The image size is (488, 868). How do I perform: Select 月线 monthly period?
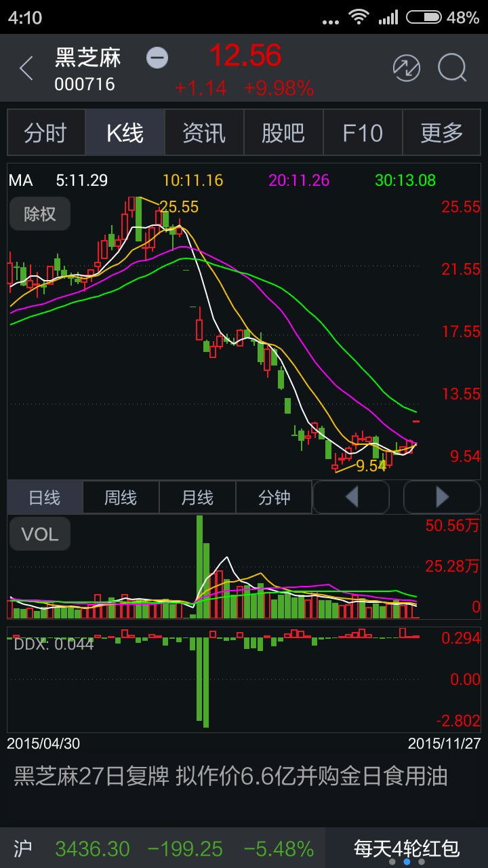tap(197, 498)
